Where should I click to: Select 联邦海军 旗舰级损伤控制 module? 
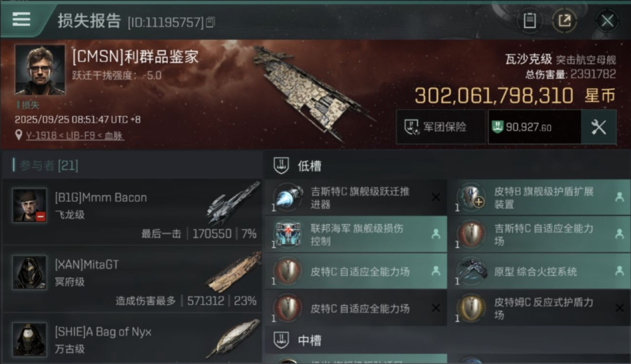pos(355,234)
